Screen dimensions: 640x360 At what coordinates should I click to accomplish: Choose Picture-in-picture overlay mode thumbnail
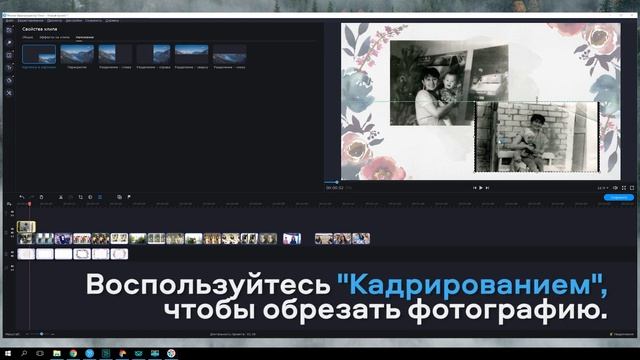click(39, 54)
